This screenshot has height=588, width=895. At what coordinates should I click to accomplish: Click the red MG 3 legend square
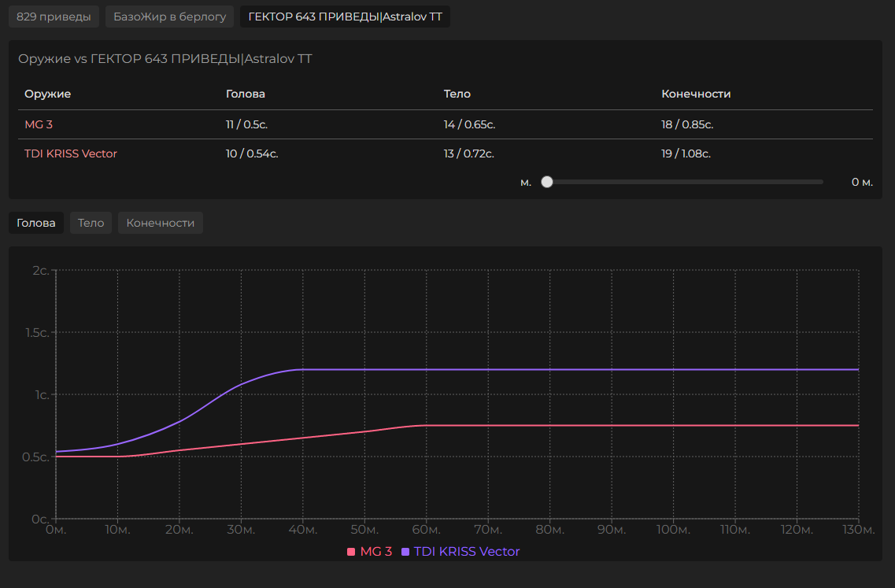pyautogui.click(x=351, y=552)
